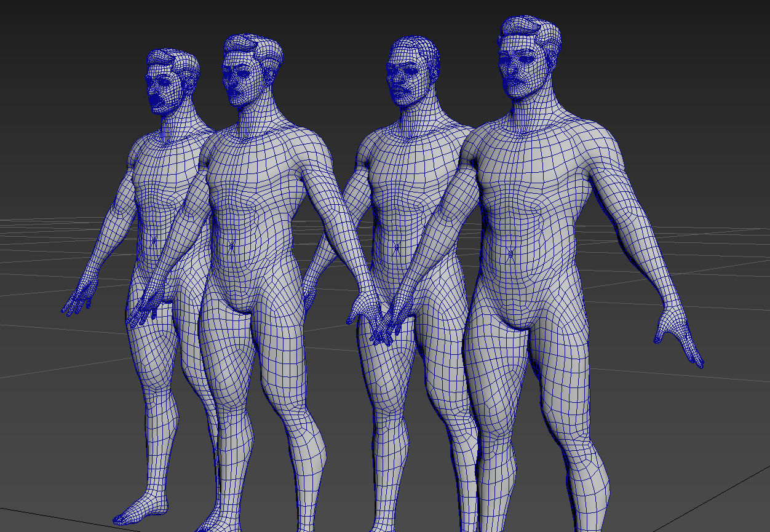Select the hair on the second figure's head
Viewport: 770px width, 532px height.
click(x=253, y=46)
